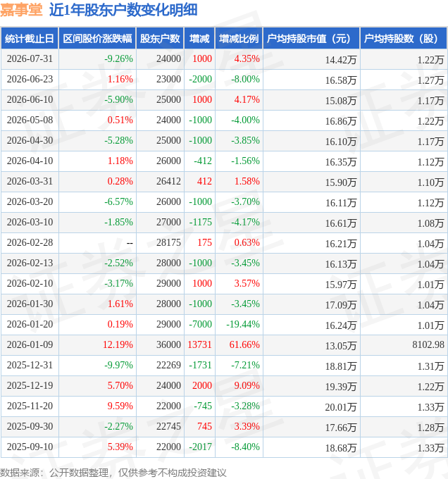Click the 13731 increase value cell

pos(199,344)
